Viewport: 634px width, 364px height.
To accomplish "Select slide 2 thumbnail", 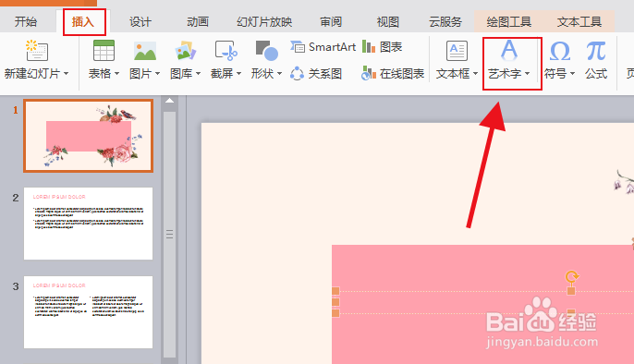I will [88, 224].
